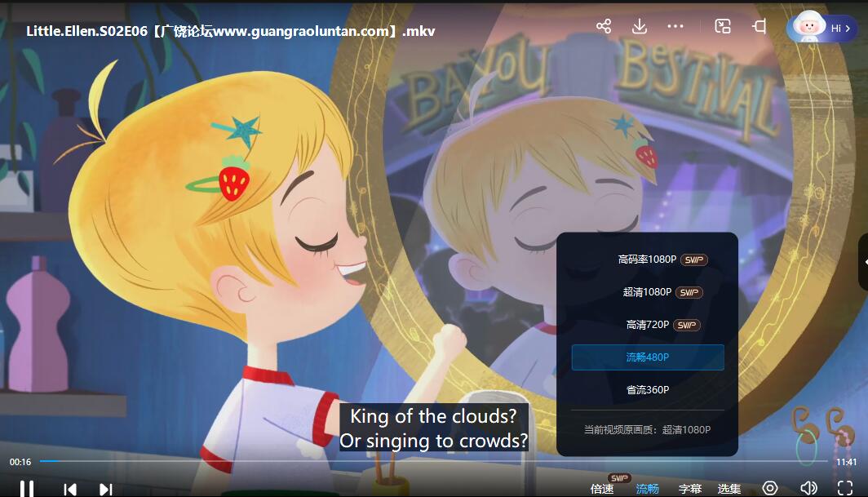
Task: Click the share icon in the top bar
Action: coord(604,26)
